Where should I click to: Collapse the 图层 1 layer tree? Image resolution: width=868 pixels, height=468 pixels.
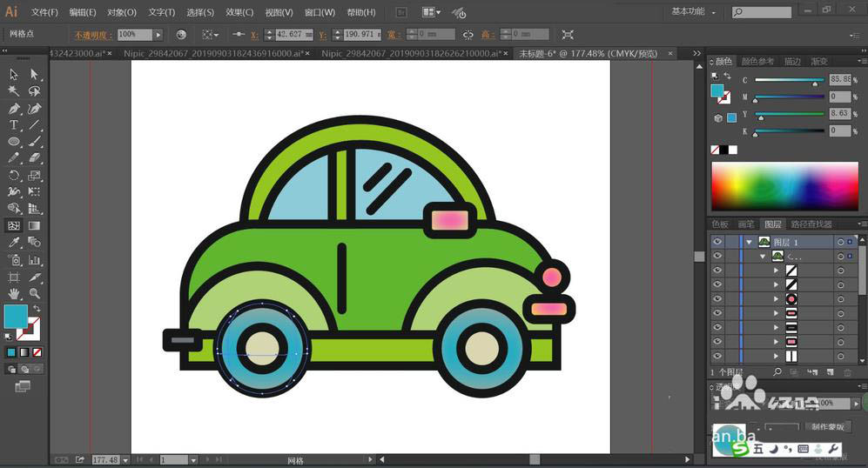tap(749, 242)
